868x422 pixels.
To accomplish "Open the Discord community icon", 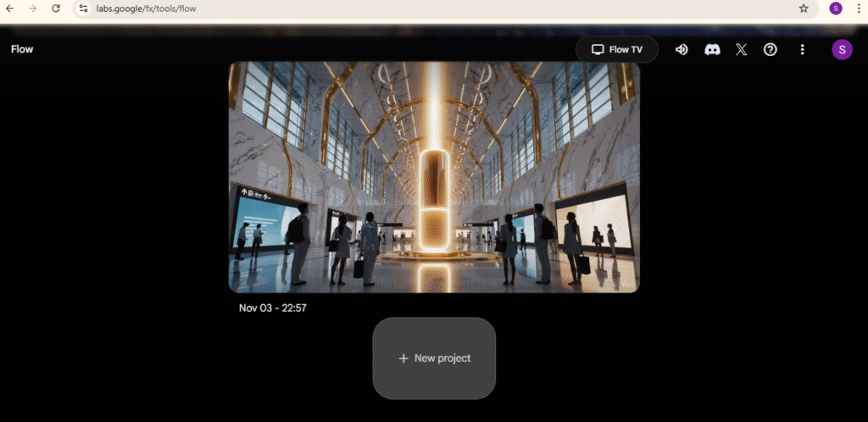I will tap(712, 49).
